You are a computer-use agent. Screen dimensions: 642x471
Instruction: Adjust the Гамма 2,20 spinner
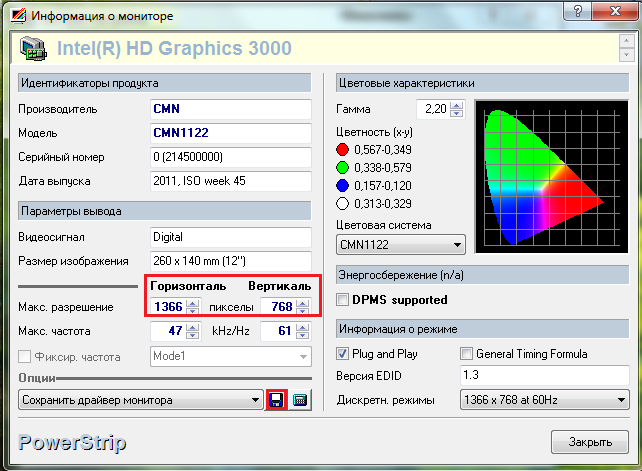(457, 109)
